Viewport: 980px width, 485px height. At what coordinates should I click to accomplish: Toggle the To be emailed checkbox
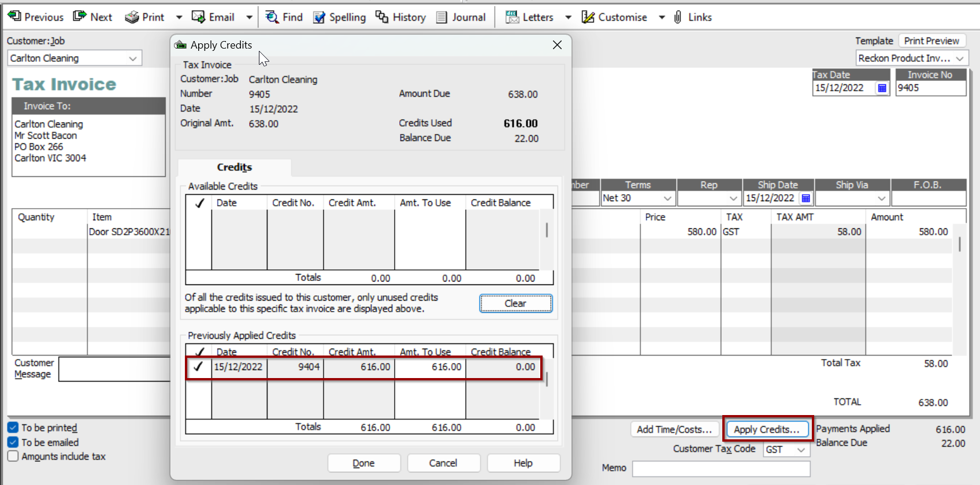tap(13, 442)
